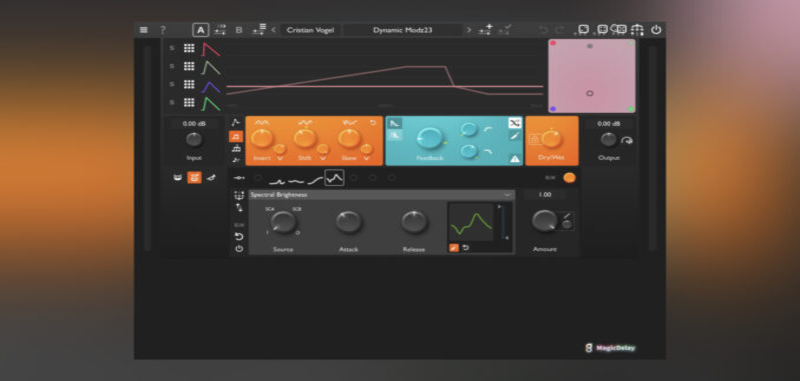Open the Cristian Vogel preset bank selector

[x=310, y=30]
